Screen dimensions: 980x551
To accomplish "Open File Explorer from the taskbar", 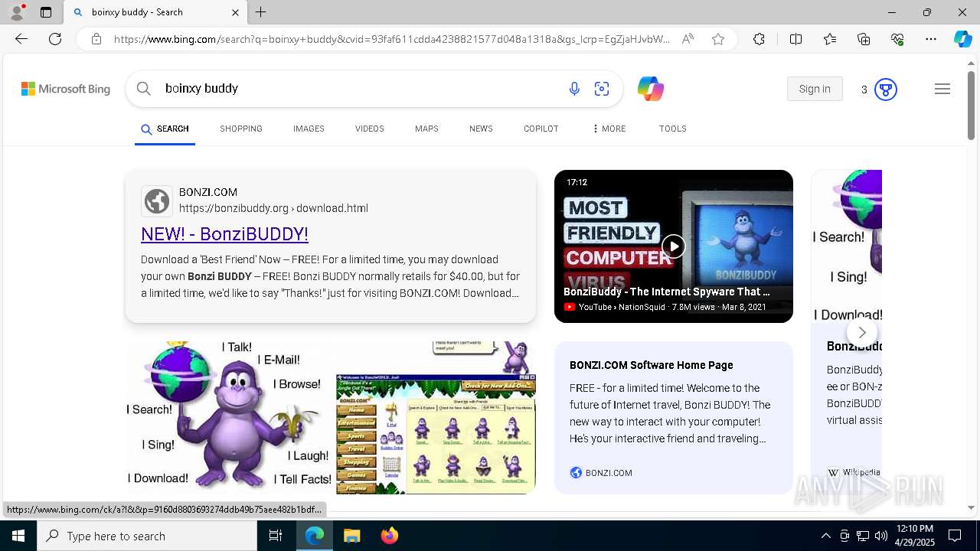I will pos(351,536).
